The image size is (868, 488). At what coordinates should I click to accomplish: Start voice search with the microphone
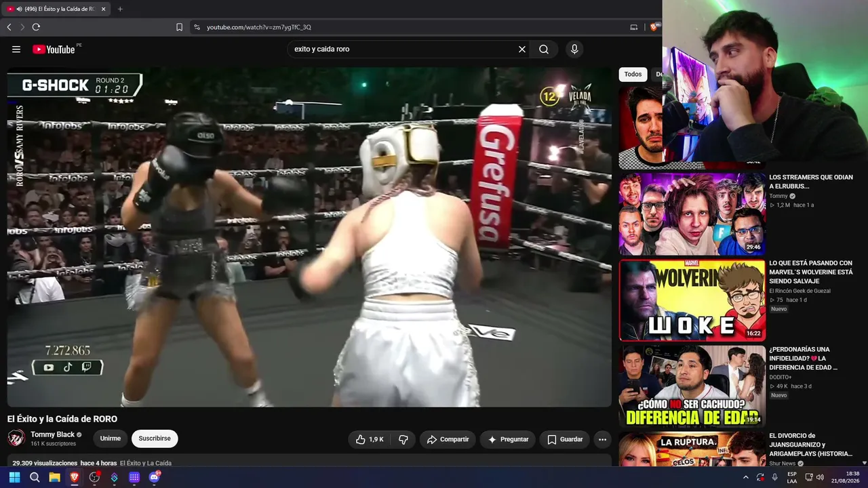[574, 49]
